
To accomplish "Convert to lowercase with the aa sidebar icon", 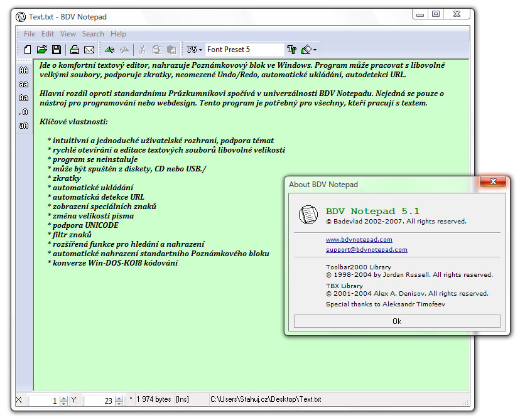I will (23, 84).
